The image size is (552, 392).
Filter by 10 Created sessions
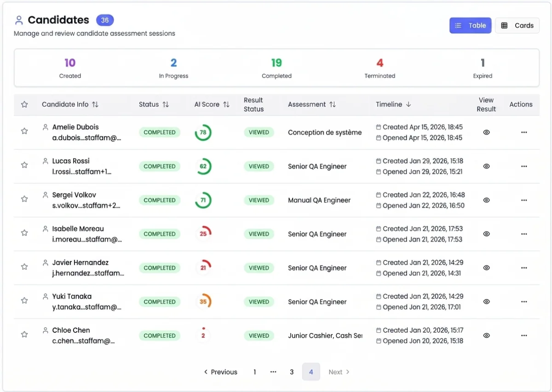(70, 68)
